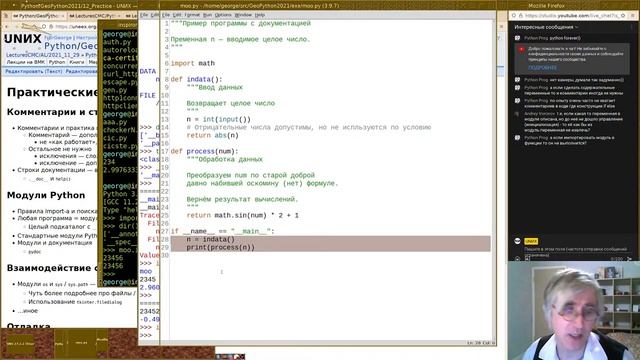Click the Строки документации list item
The image size is (640, 360).
point(56,170)
